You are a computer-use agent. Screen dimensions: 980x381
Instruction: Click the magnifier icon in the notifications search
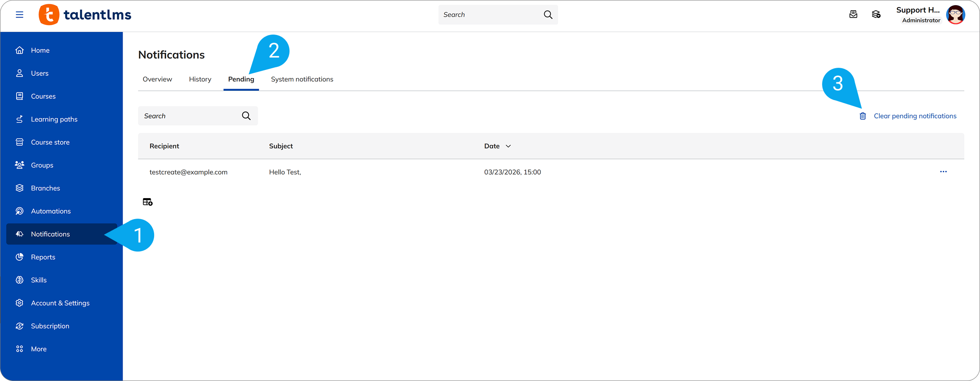(246, 116)
